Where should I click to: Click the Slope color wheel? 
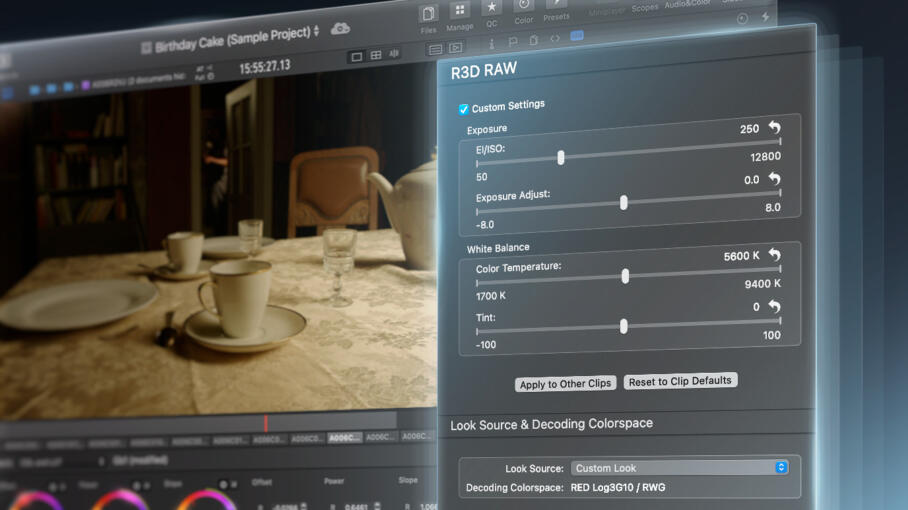[x=206, y=501]
